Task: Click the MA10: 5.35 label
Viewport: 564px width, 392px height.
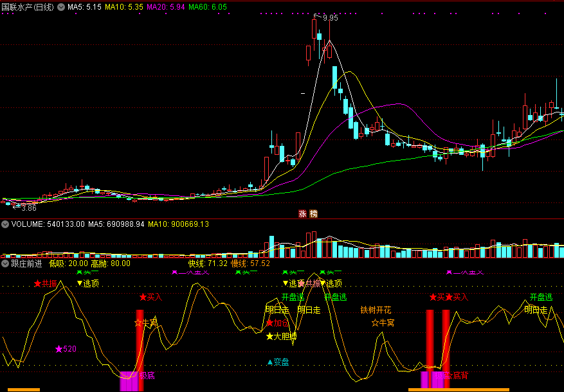Action: coord(124,7)
